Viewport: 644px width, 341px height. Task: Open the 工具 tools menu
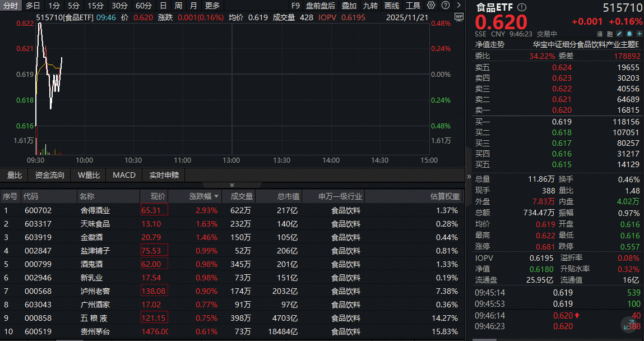[413, 6]
